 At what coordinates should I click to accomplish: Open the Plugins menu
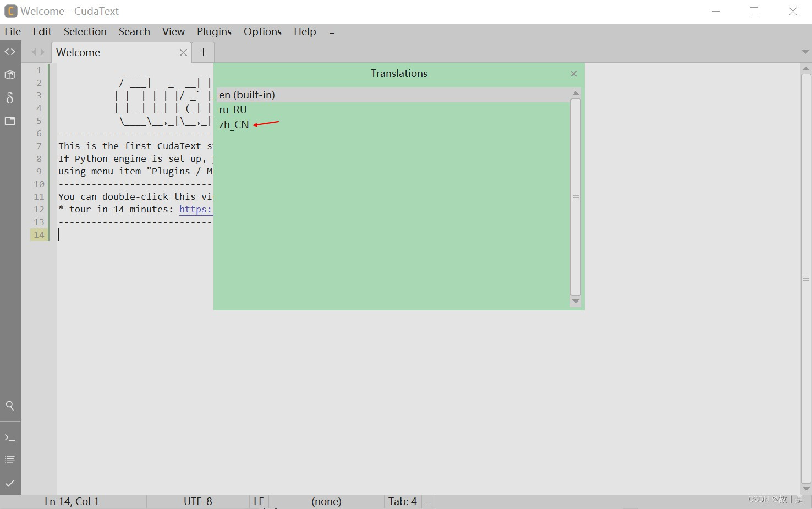(214, 32)
